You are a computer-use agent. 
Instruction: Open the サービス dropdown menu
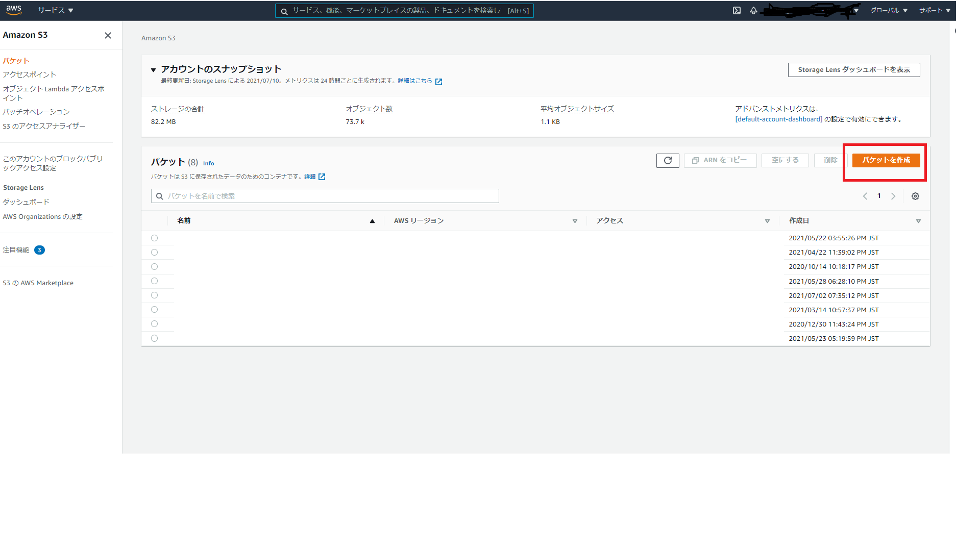tap(55, 10)
